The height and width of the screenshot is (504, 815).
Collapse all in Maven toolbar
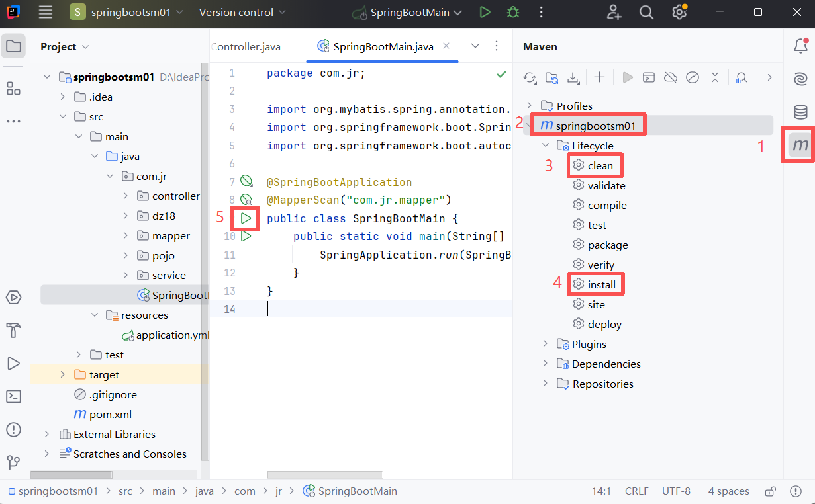click(x=715, y=78)
